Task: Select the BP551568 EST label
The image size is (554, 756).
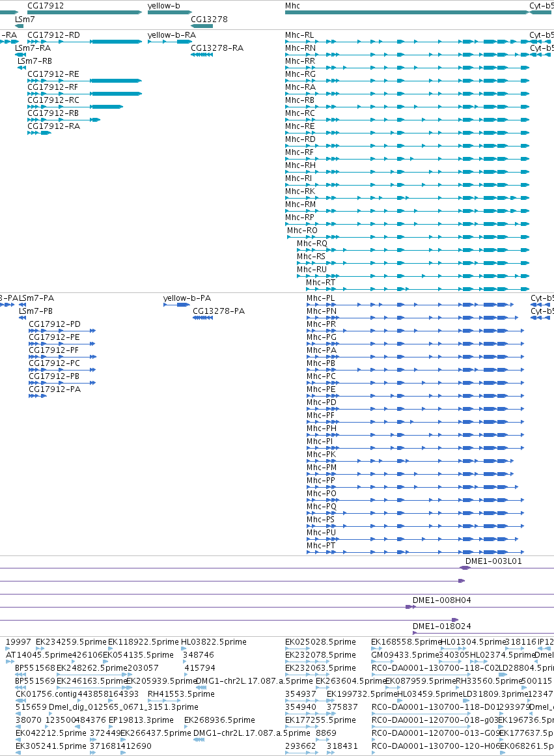Action: coord(35,668)
